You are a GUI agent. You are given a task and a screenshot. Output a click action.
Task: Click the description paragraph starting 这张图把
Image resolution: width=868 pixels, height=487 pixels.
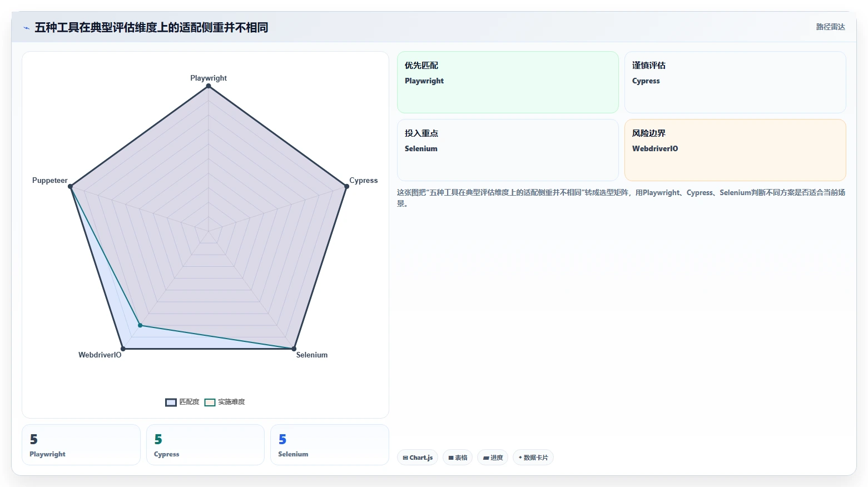pyautogui.click(x=621, y=198)
